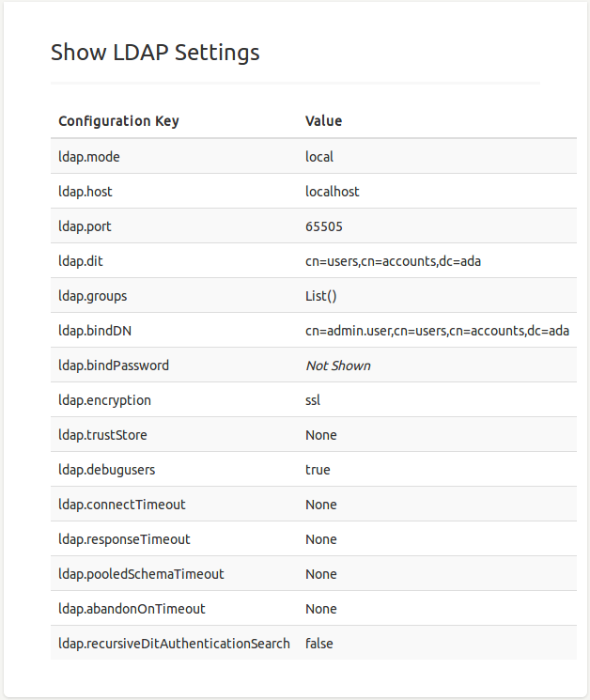Select the ldap.mode key cell
Screen dimensions: 590x700
[89, 157]
